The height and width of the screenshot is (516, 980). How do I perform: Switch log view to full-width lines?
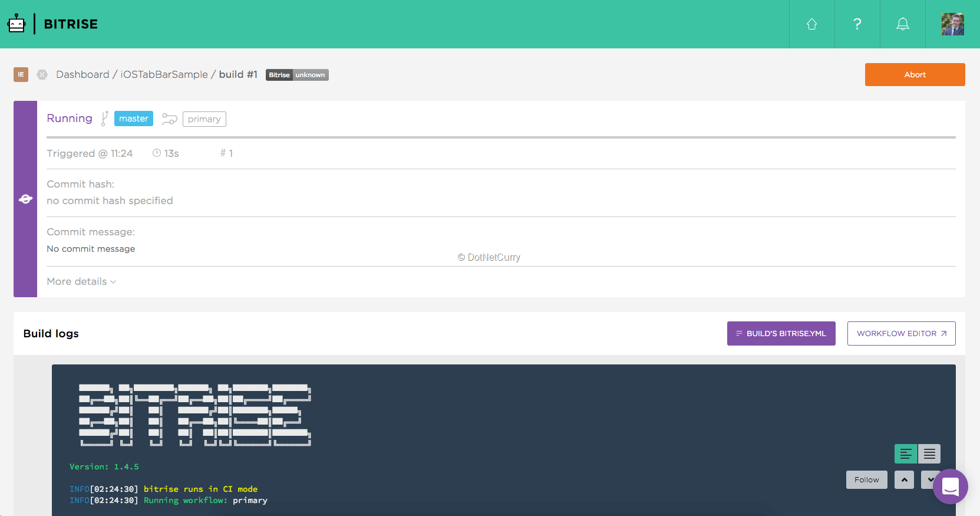tap(929, 453)
